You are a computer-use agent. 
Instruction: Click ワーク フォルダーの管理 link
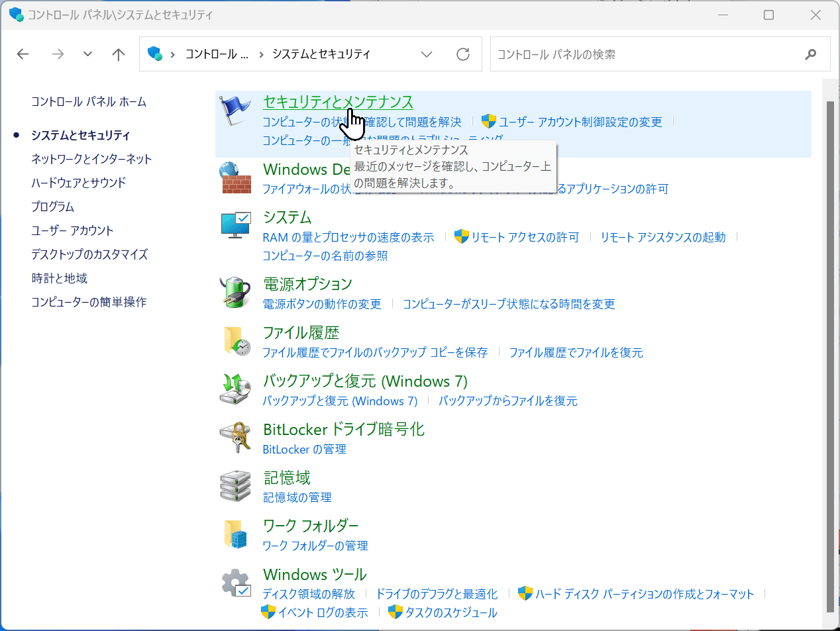315,546
